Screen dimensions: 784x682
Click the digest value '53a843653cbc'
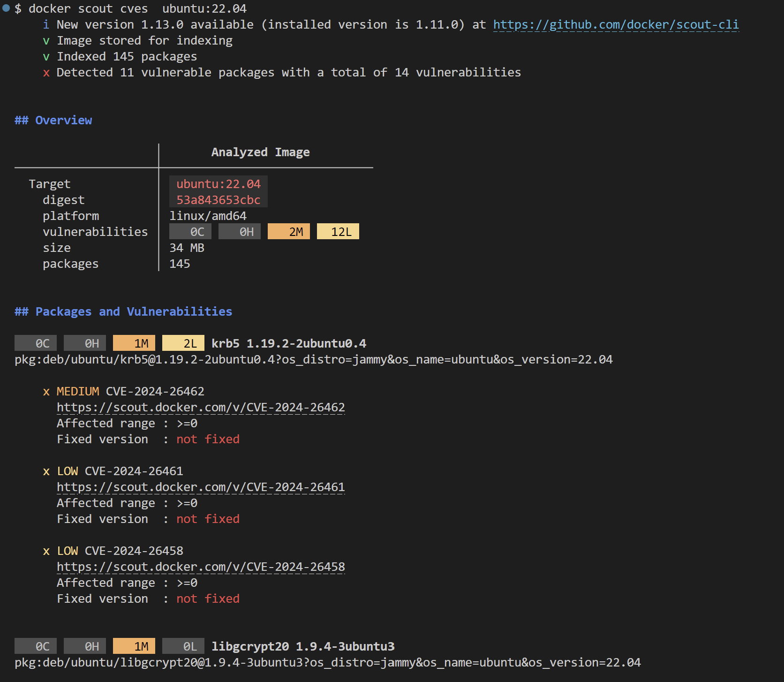(x=219, y=200)
